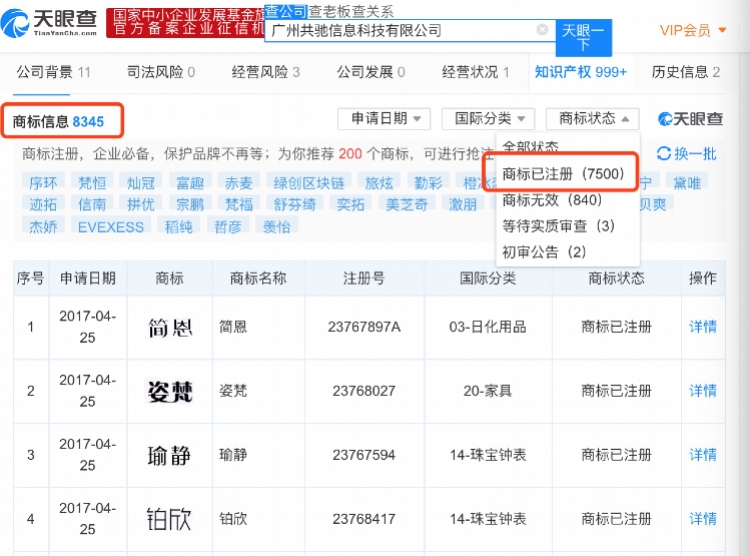Viewport: 750px width, 556px height.
Task: Click recommended trademark 美芝奇
Action: click(407, 204)
